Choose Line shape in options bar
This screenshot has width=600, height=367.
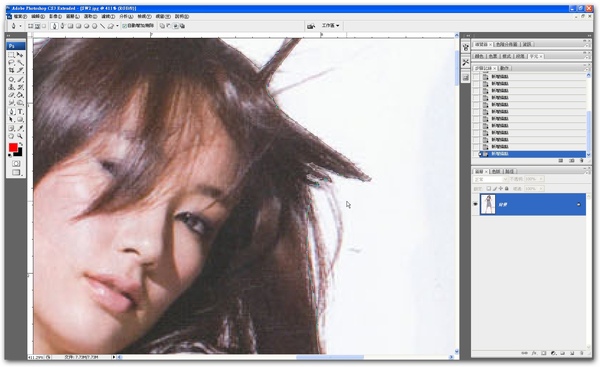click(102, 26)
